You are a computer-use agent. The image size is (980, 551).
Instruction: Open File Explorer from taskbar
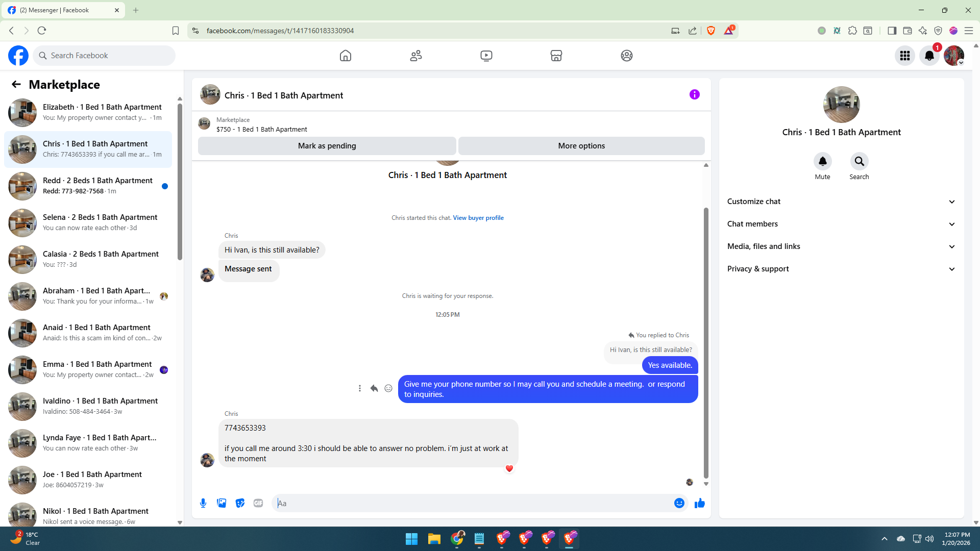(x=434, y=539)
